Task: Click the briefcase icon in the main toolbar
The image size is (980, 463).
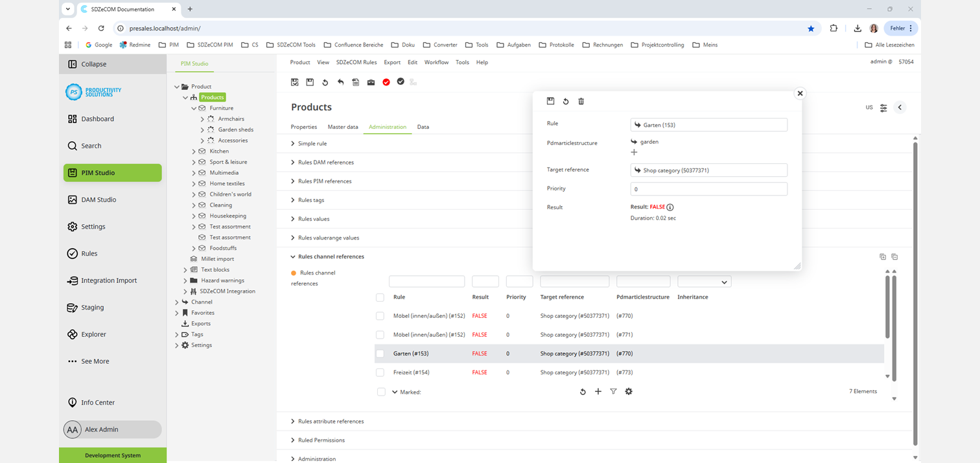Action: pyautogui.click(x=371, y=82)
